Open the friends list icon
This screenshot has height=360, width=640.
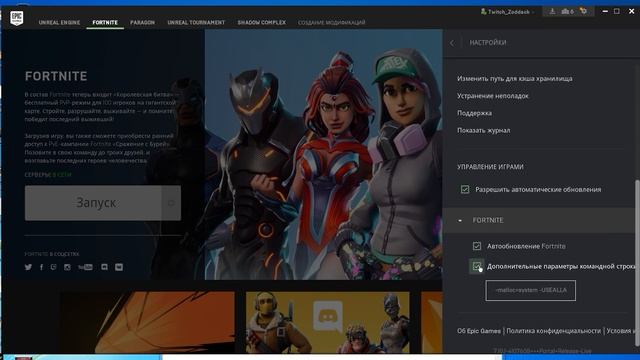coord(567,11)
